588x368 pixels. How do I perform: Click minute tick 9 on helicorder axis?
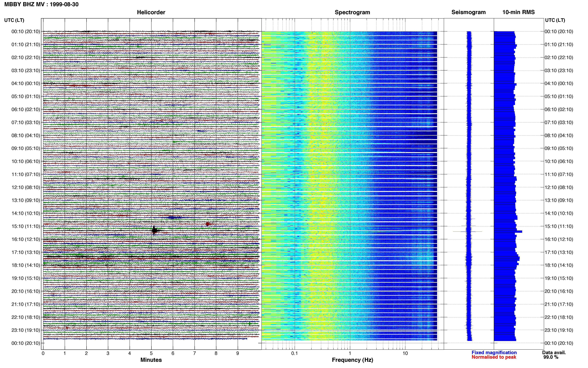tap(238, 353)
